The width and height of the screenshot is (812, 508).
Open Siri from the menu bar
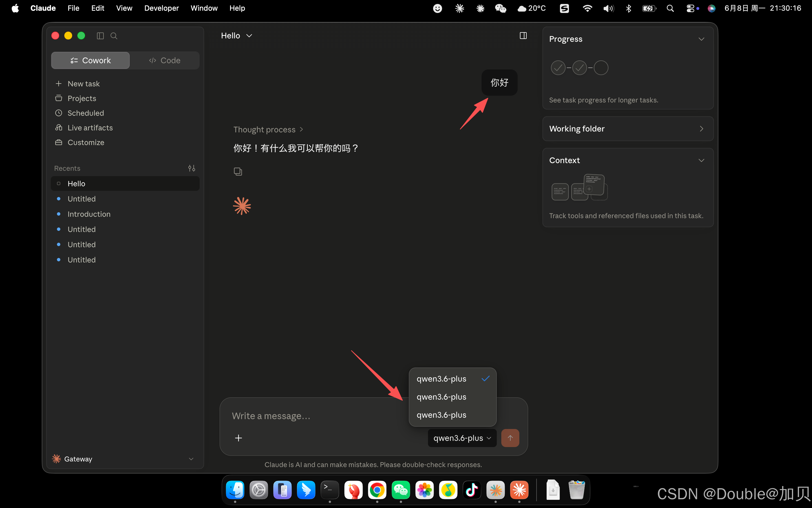[x=711, y=8]
